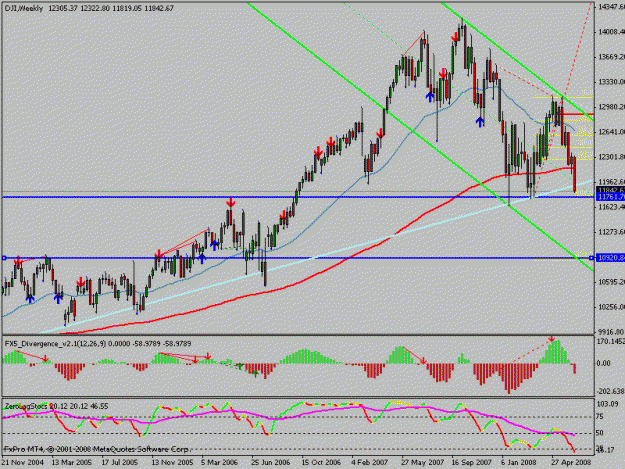Select the close value "11842.67" in the chart header
The height and width of the screenshot is (469, 625).
pyautogui.click(x=159, y=8)
